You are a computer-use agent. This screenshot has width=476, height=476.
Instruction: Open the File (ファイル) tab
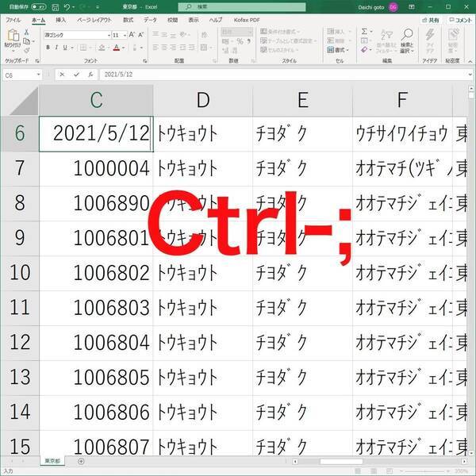point(13,20)
